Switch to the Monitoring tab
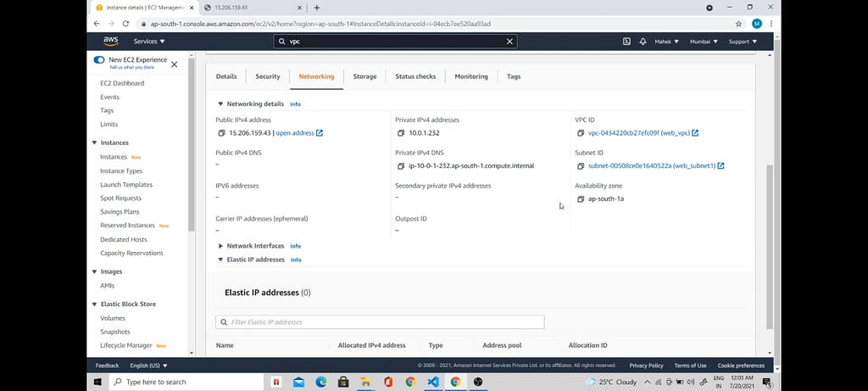The width and height of the screenshot is (868, 391). (x=471, y=76)
